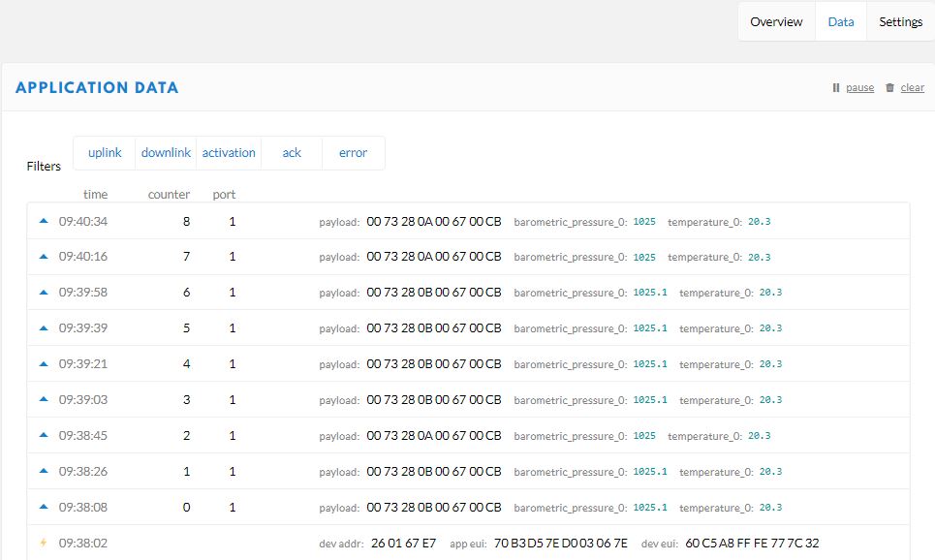Click the pause icon in Application Data header
The height and width of the screenshot is (560, 935).
(x=836, y=88)
